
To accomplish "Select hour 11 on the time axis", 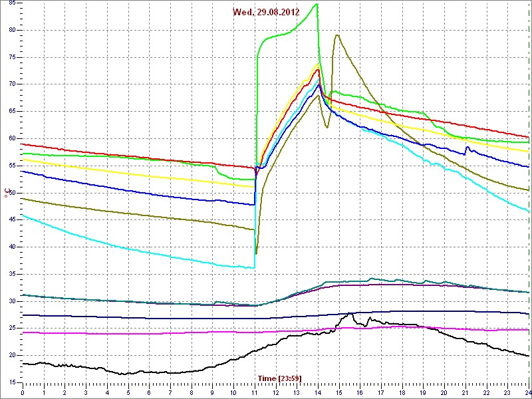I will pyautogui.click(x=254, y=392).
